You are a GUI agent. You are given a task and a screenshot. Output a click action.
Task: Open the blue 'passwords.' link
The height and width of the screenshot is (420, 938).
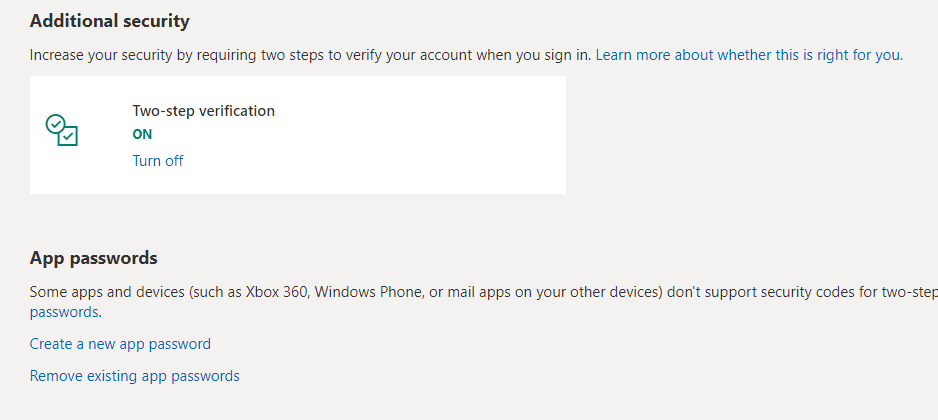(66, 312)
